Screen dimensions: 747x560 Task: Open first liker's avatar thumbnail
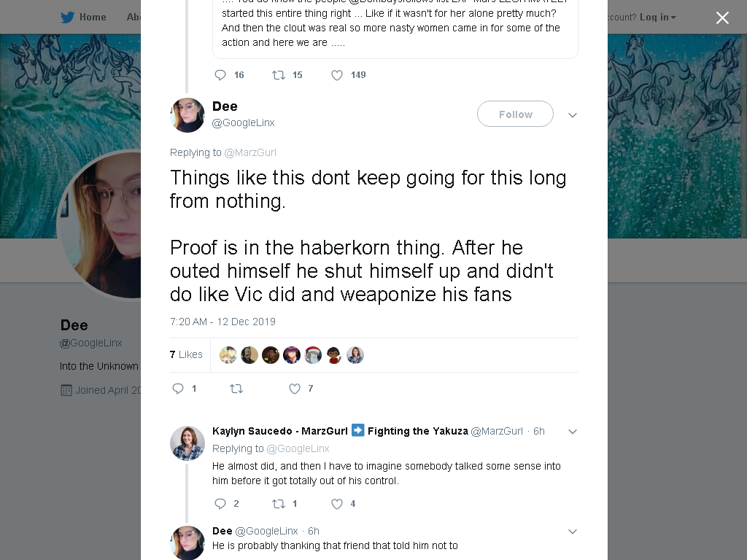(228, 355)
